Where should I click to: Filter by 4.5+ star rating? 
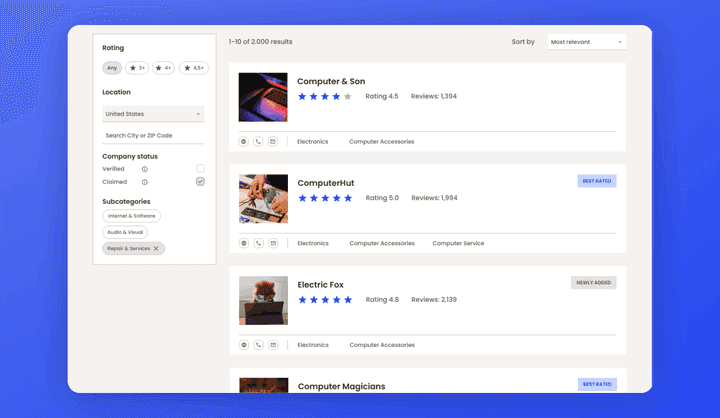click(x=193, y=68)
